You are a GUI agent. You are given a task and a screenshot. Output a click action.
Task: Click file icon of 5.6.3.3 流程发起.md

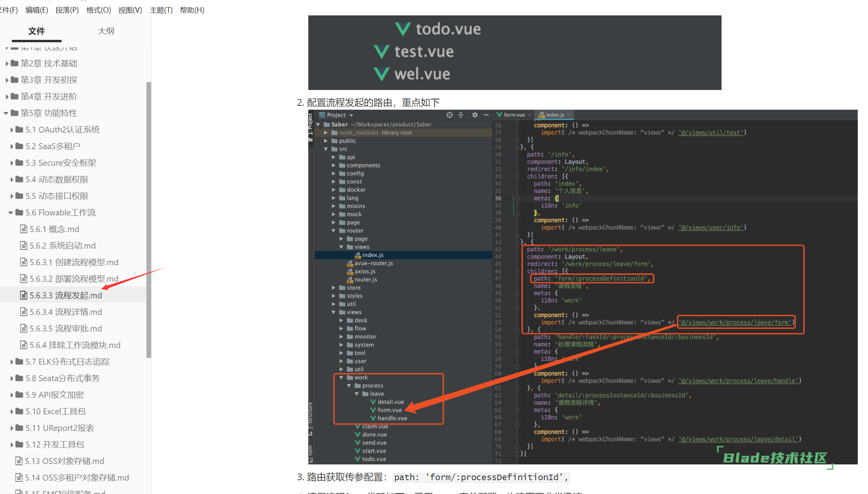point(24,295)
